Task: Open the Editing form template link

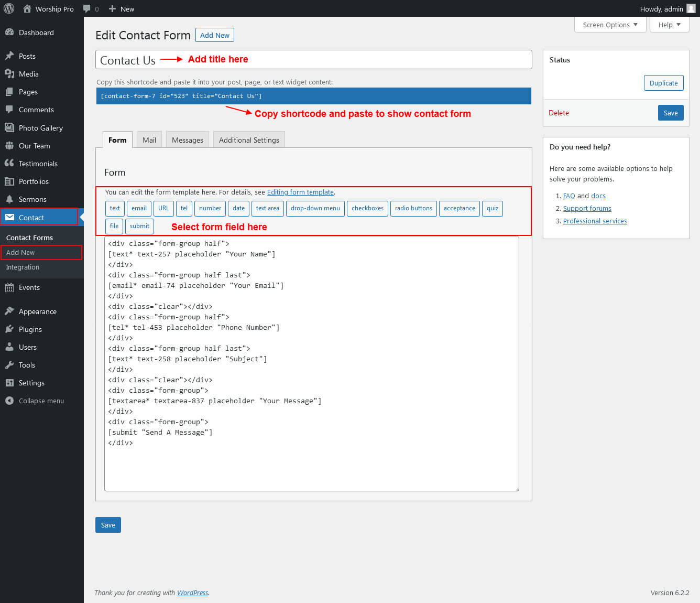Action: pyautogui.click(x=300, y=192)
